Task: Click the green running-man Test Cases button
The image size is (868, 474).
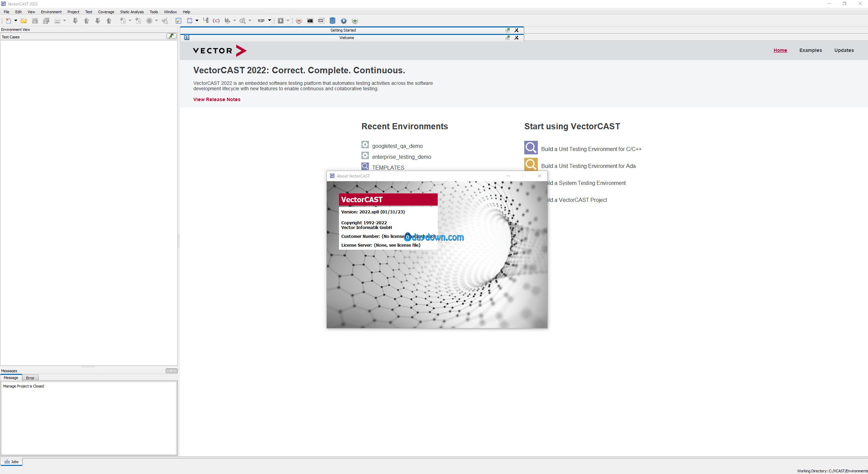Action: 171,36
